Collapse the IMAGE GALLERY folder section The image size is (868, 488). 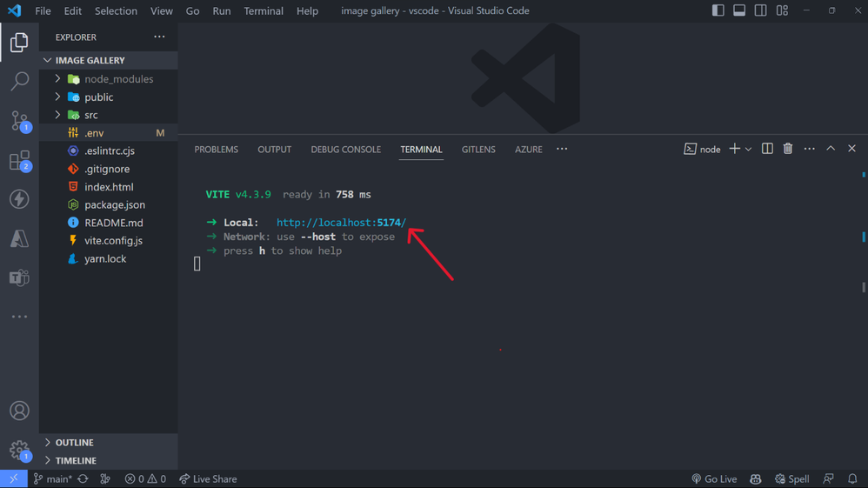[109, 60]
